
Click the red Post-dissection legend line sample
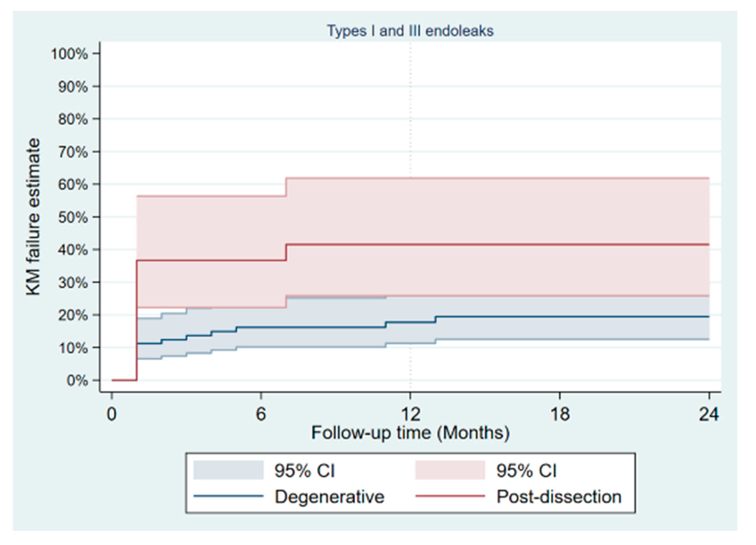450,496
